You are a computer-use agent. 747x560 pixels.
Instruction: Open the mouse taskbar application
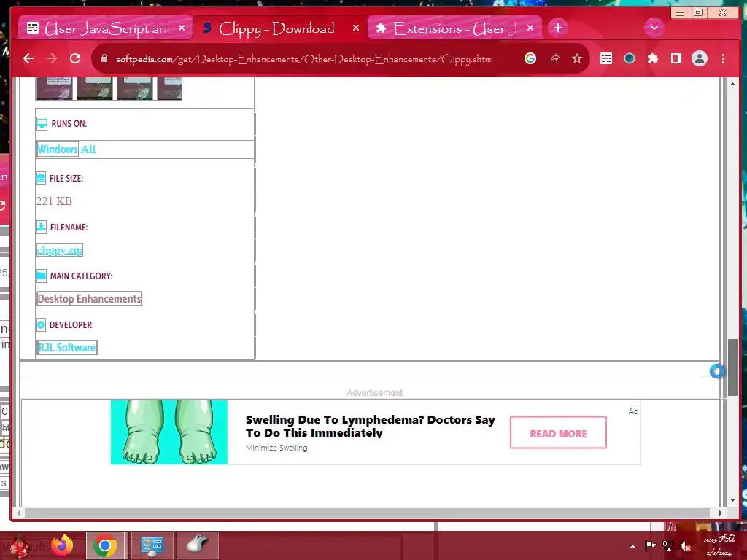[197, 545]
